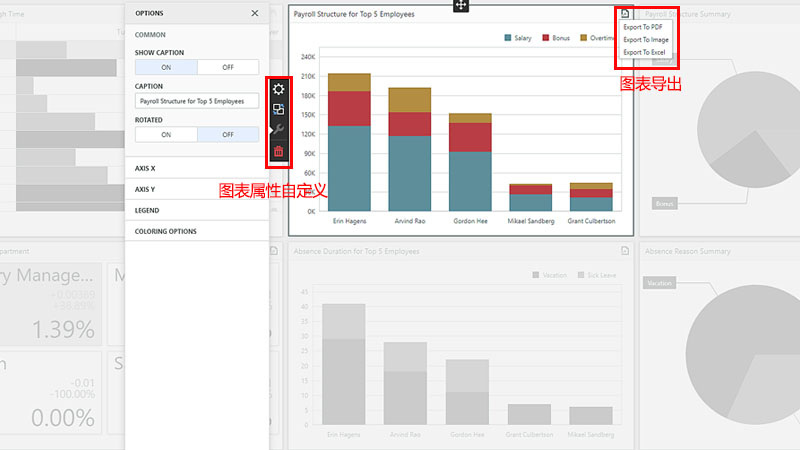This screenshot has height=450, width=800.
Task: Click Export To Excel option
Action: [x=643, y=51]
